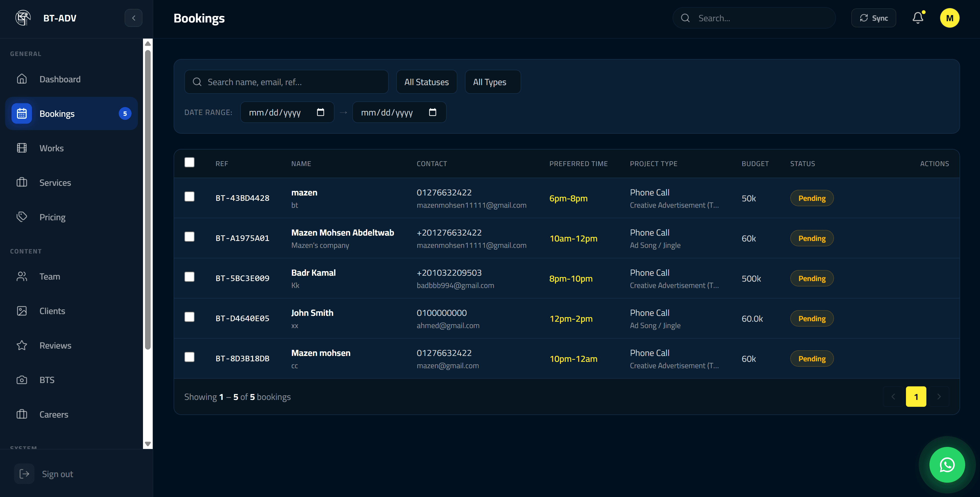The width and height of the screenshot is (980, 497).
Task: Check the box for booking BT-43BD4428
Action: 189,197
